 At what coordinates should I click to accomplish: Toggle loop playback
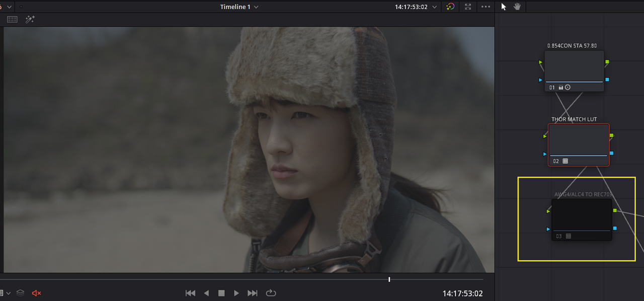coord(271,293)
